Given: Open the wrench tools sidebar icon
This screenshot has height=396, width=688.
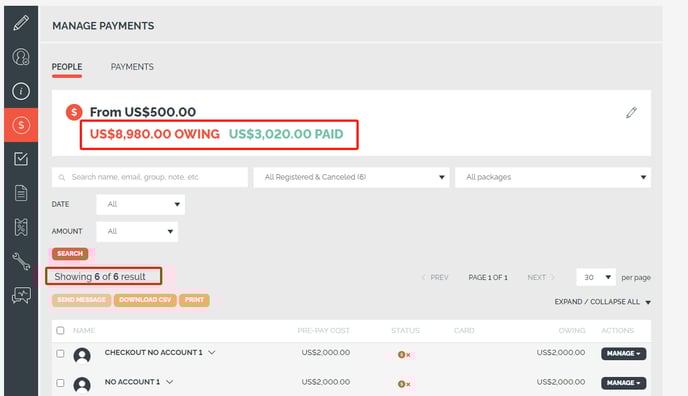Looking at the screenshot, I should (x=21, y=261).
